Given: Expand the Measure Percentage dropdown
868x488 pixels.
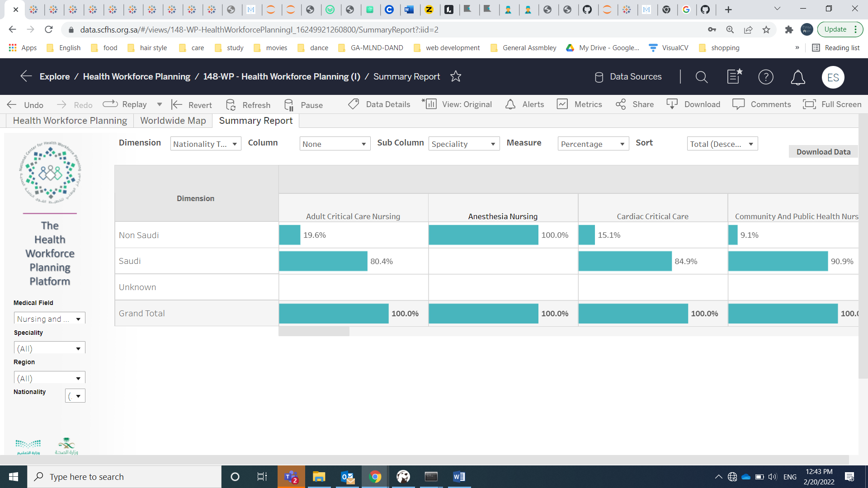Looking at the screenshot, I should click(x=593, y=144).
